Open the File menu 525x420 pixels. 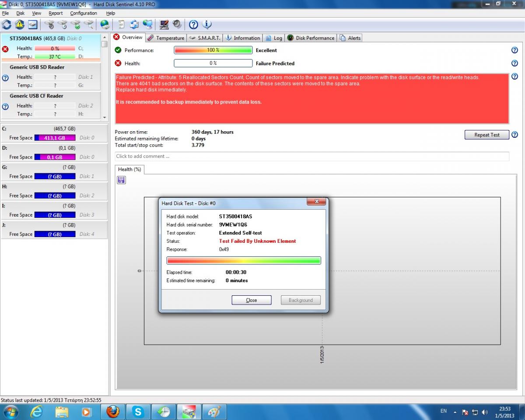pos(5,13)
